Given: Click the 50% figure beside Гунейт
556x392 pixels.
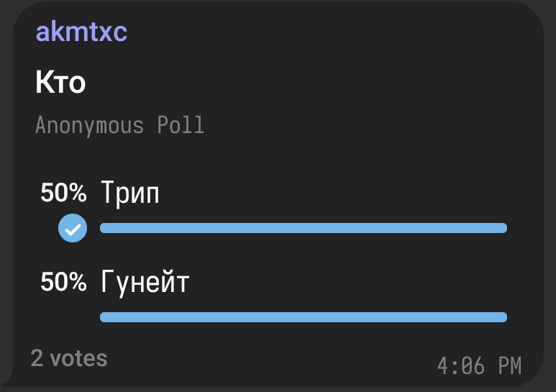Looking at the screenshot, I should 63,282.
